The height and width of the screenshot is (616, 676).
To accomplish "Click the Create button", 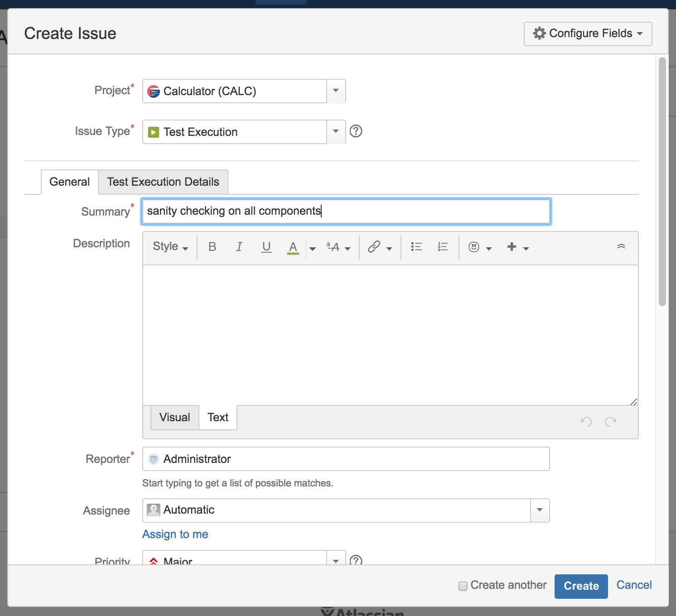I will [x=581, y=587].
